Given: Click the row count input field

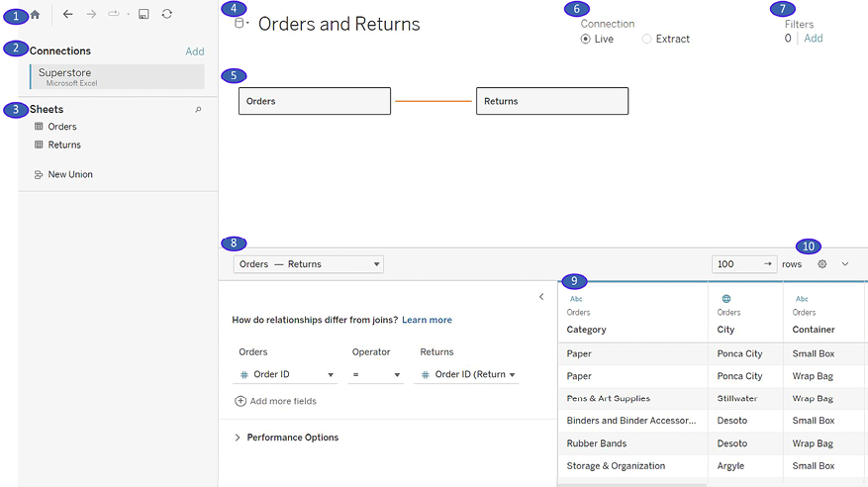Looking at the screenshot, I should (x=736, y=264).
